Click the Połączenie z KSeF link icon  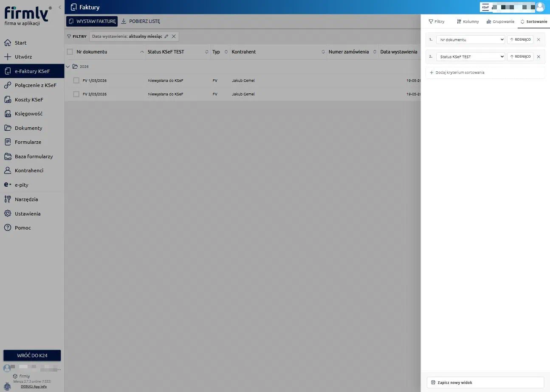click(7, 85)
